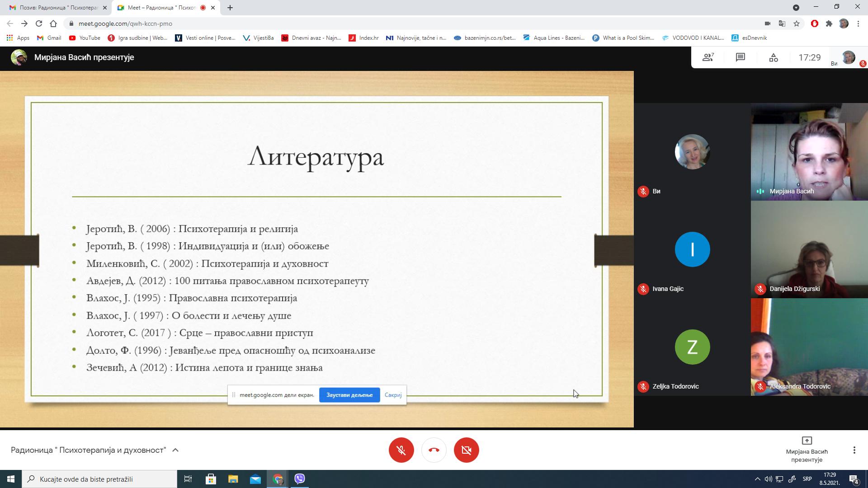The width and height of the screenshot is (868, 488).
Task: Click Мирјана Васић video thumbnail
Action: point(809,151)
